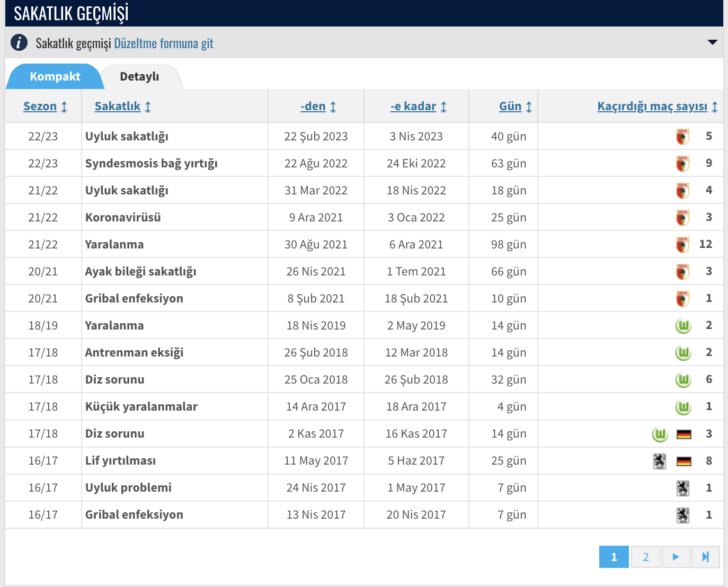Screen dimensions: 728x587
Task: Select Antrenman eksiği entry
Action: click(x=135, y=353)
